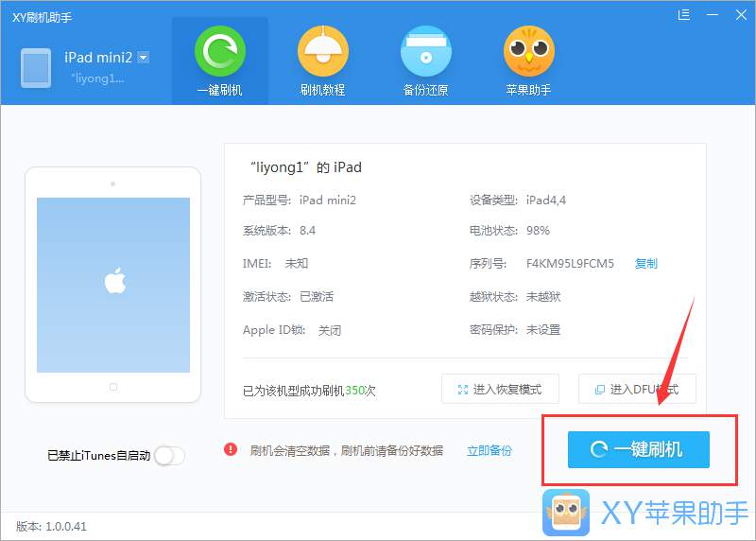Expand the iPad mini2 device dropdown arrow
756x541 pixels.
(144, 58)
